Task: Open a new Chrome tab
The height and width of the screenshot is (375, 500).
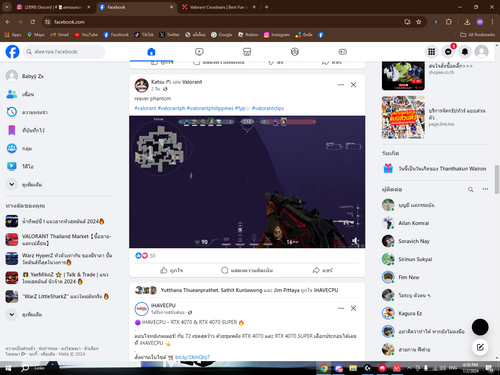Action: 266,7
